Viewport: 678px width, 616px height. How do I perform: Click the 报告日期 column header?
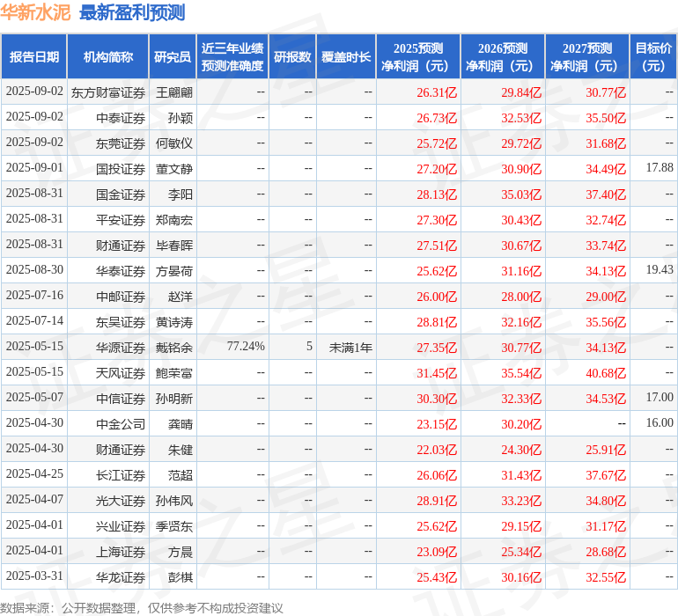(34, 57)
